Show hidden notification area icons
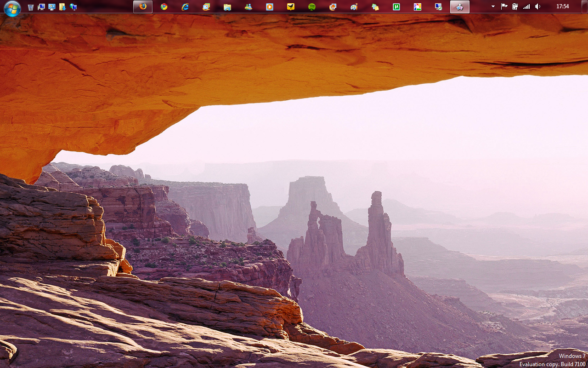 (493, 6)
